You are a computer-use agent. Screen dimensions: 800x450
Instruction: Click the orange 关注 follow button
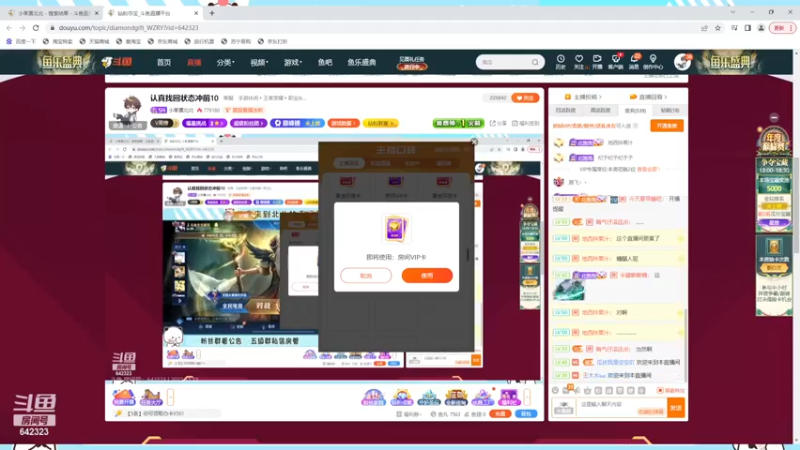(525, 98)
